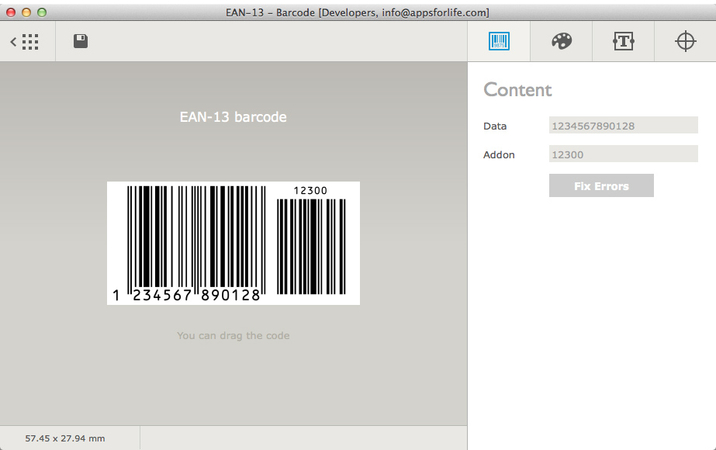This screenshot has width=716, height=450.
Task: Select the EAN-13 barcode preview image
Action: (233, 243)
